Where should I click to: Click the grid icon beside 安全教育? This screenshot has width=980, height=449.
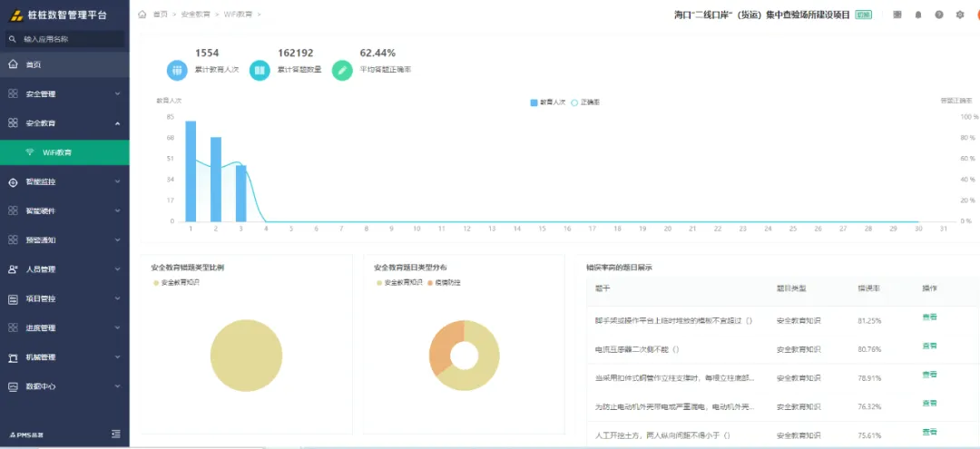[13, 123]
